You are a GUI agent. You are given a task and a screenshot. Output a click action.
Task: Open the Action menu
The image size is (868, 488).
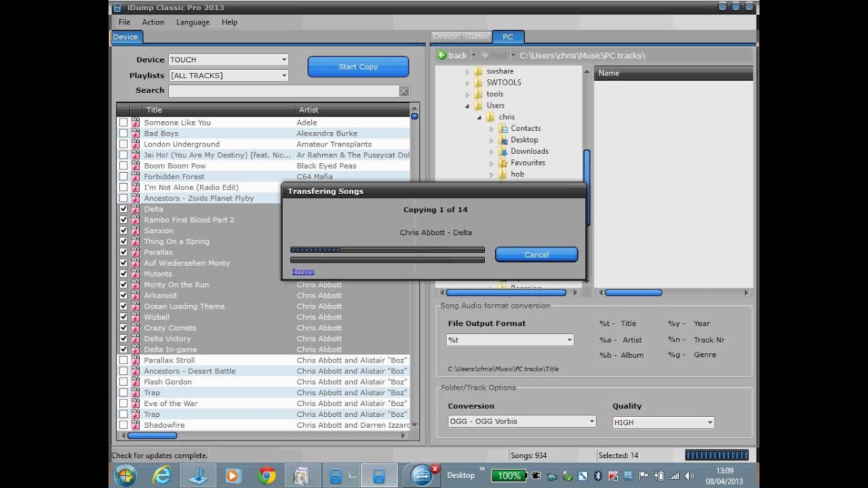(153, 22)
